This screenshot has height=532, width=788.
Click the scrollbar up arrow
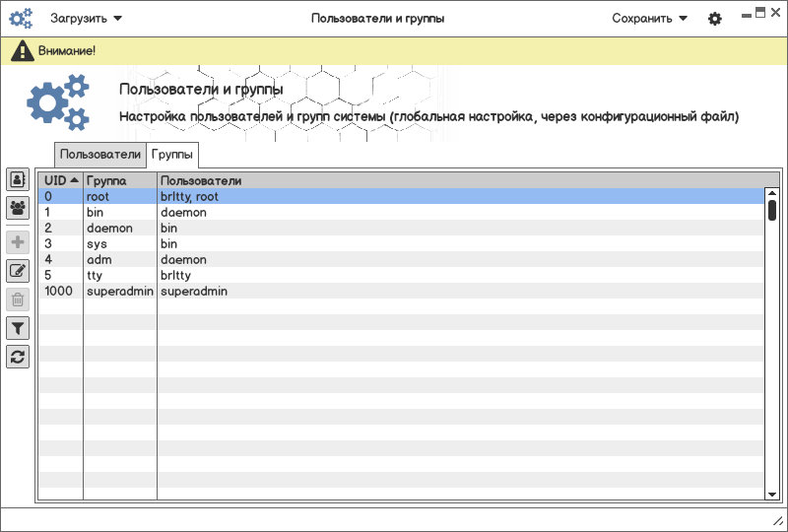click(x=772, y=193)
